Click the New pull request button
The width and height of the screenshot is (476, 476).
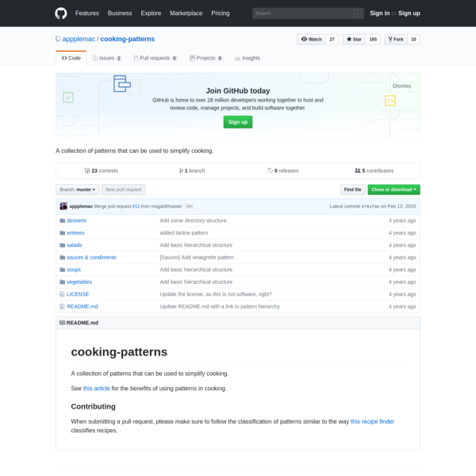point(123,190)
